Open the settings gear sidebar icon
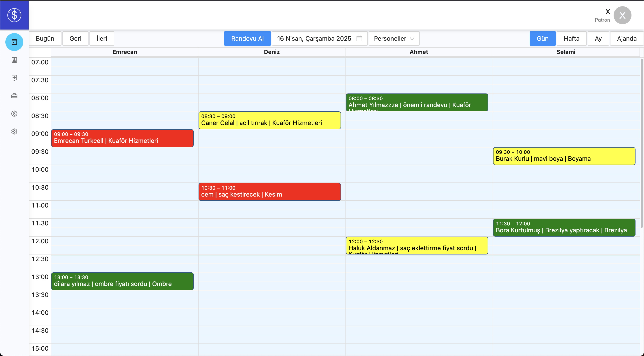644x356 pixels. (x=14, y=131)
